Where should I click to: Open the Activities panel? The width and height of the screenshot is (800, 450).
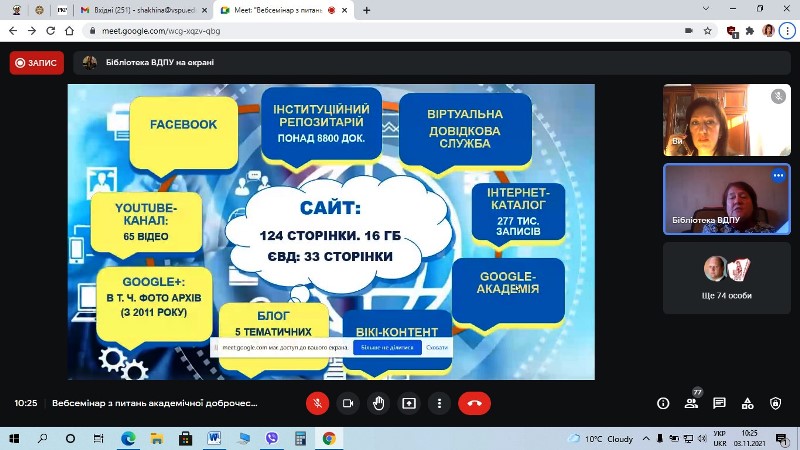(x=747, y=404)
